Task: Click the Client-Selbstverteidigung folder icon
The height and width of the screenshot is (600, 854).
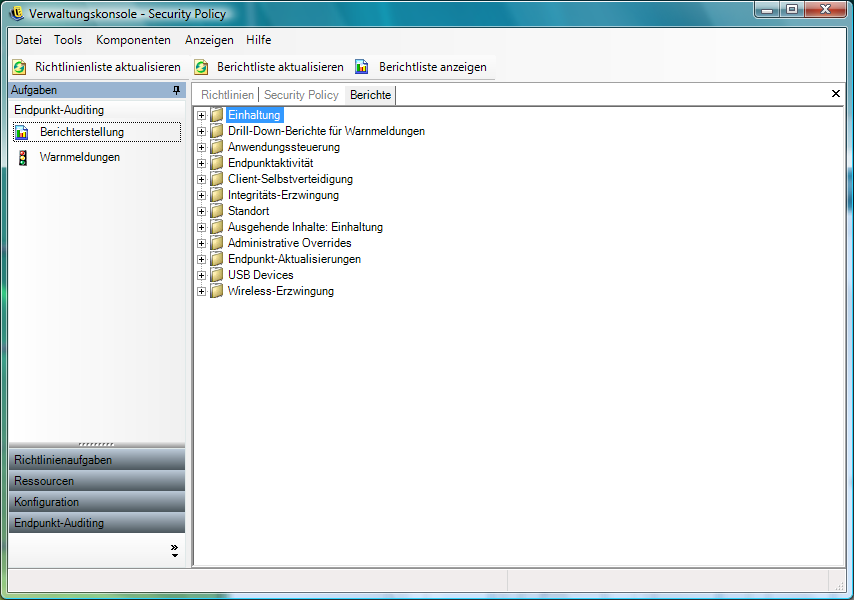Action: click(217, 179)
